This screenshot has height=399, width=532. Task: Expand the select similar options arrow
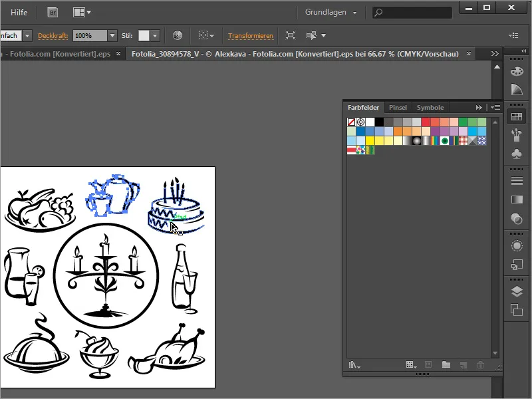323,35
